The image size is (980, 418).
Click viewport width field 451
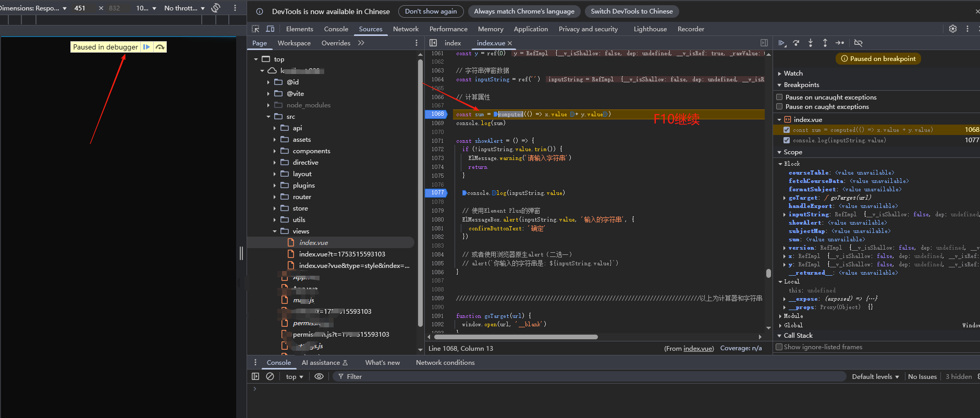[80, 8]
